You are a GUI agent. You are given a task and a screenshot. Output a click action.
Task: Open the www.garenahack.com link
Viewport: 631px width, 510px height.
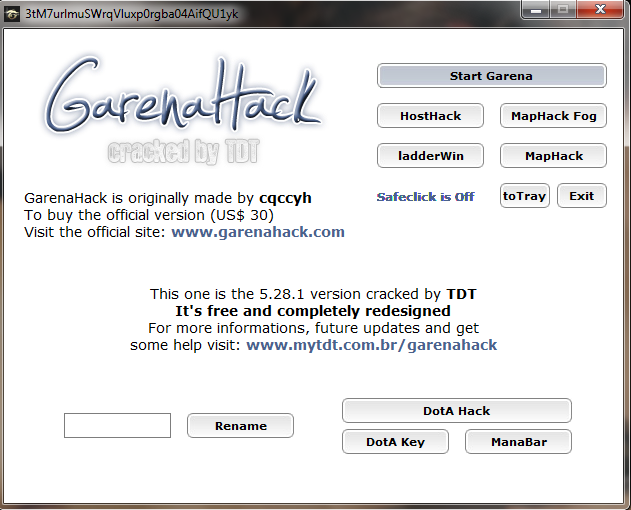point(258,232)
